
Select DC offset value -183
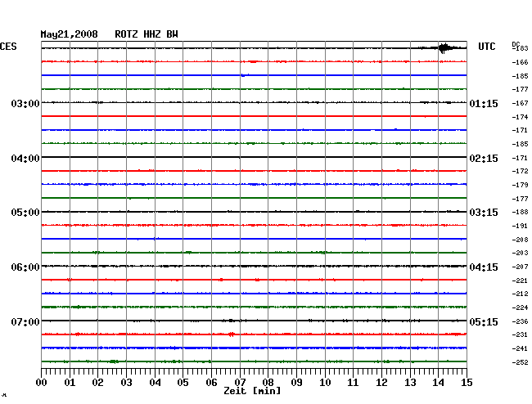click(520, 48)
